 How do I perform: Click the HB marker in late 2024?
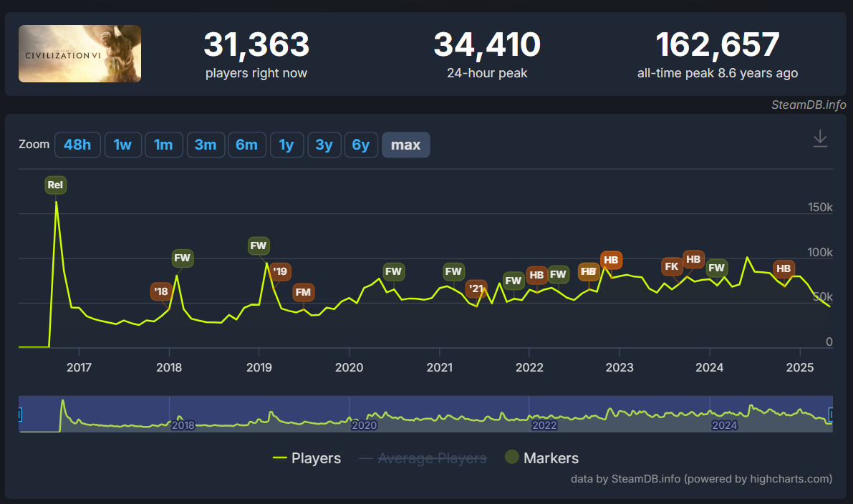click(784, 268)
